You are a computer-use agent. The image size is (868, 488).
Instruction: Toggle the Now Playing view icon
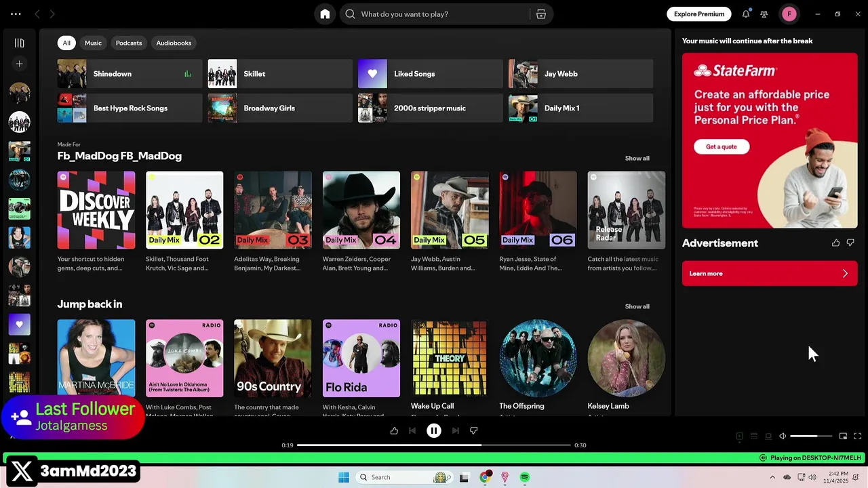tap(740, 436)
